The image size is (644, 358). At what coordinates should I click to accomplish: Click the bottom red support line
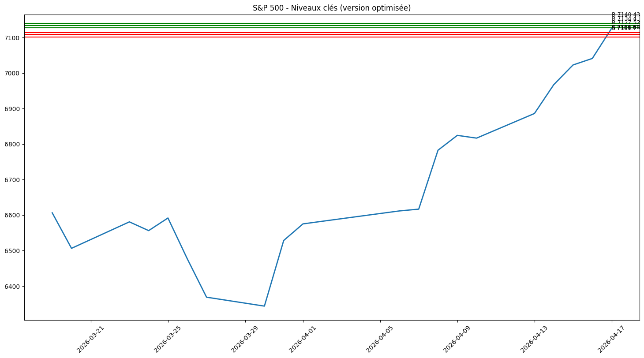[309, 37]
